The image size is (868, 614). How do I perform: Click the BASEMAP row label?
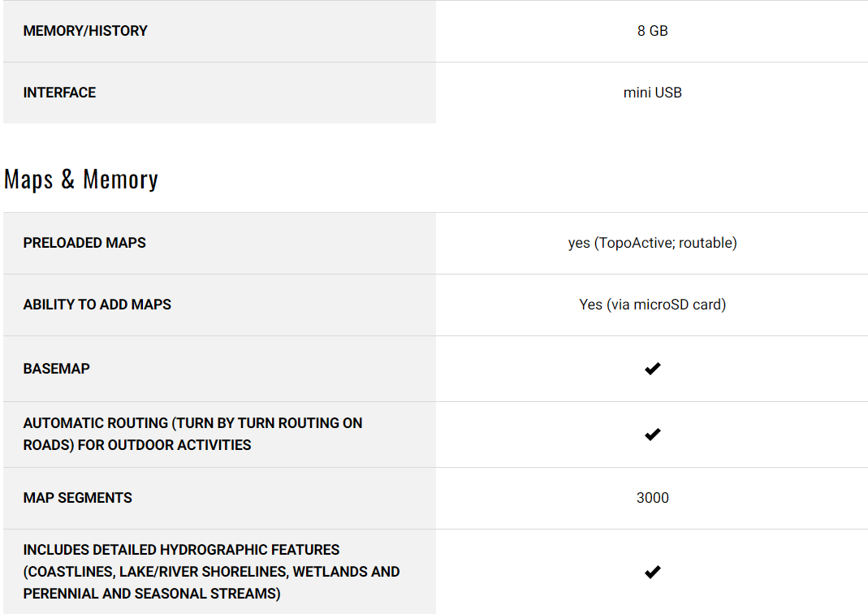point(57,369)
